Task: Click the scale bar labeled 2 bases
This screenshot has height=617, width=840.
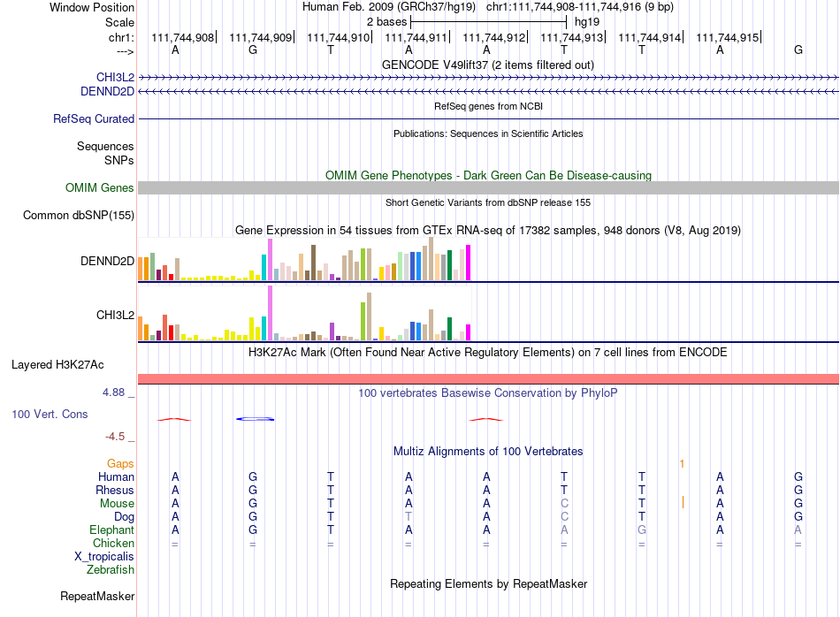Action: [x=488, y=22]
